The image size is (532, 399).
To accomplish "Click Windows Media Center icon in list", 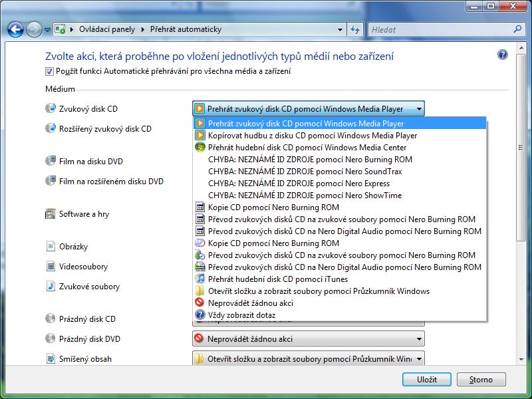I will click(x=200, y=147).
